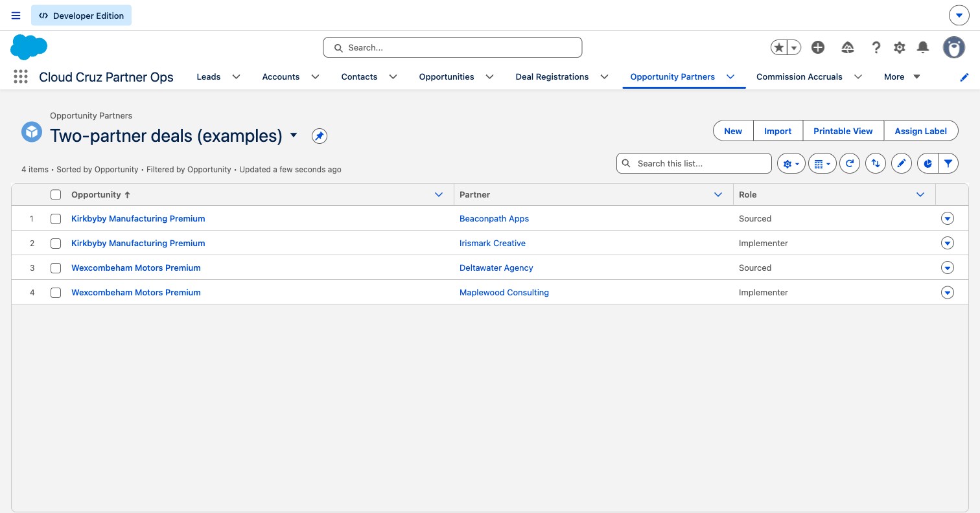The image size is (980, 513).
Task: Open the App Launcher grid
Action: (x=21, y=76)
